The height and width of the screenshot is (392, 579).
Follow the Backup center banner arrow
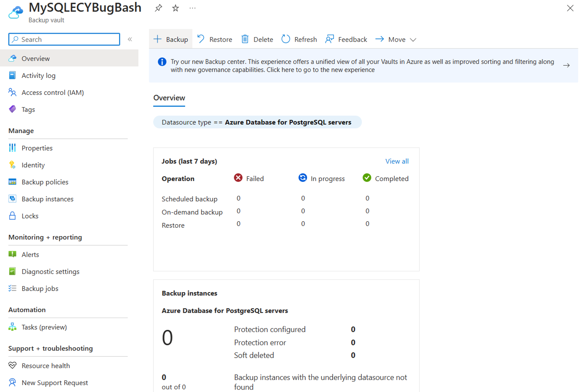coord(566,66)
